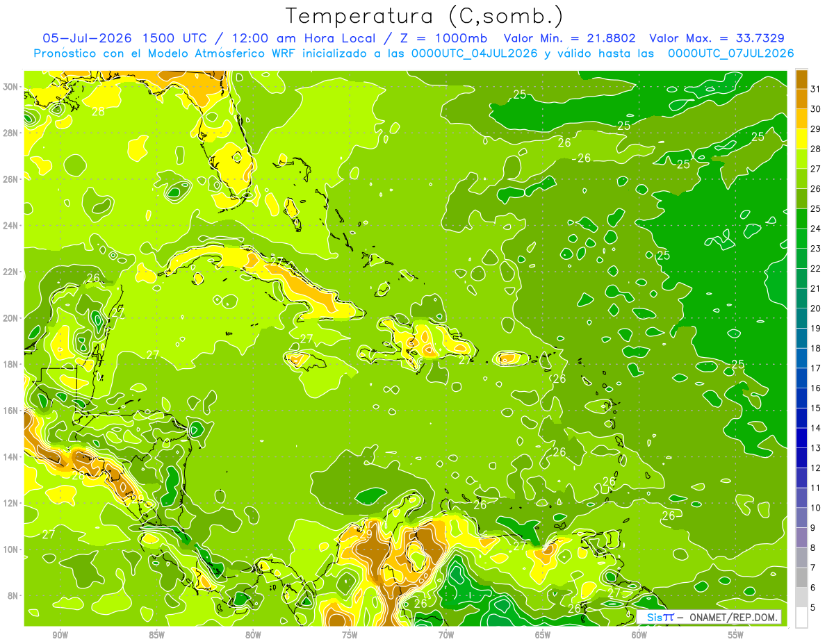Click the "10N" latitude axis label
Image resolution: width=834 pixels, height=644 pixels.
(10, 550)
